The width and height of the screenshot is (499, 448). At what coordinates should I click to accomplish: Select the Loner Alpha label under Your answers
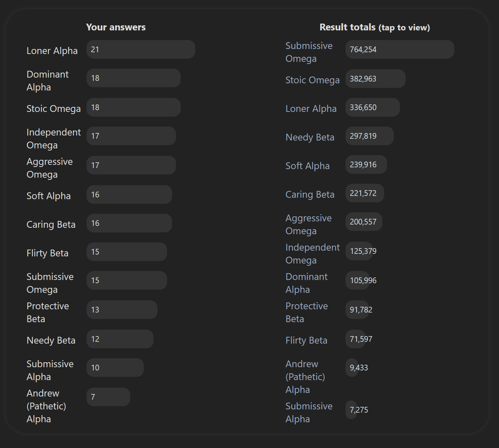[x=52, y=51]
